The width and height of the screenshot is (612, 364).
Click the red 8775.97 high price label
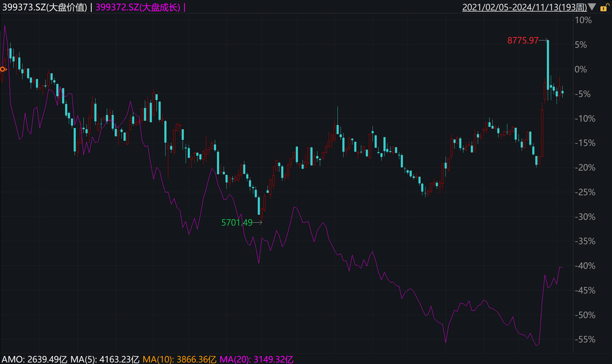(x=523, y=40)
